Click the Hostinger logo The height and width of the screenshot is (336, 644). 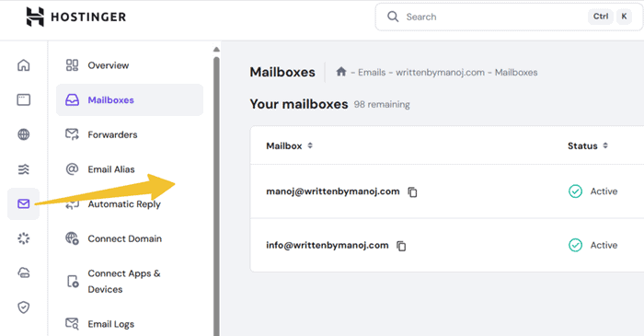point(76,17)
